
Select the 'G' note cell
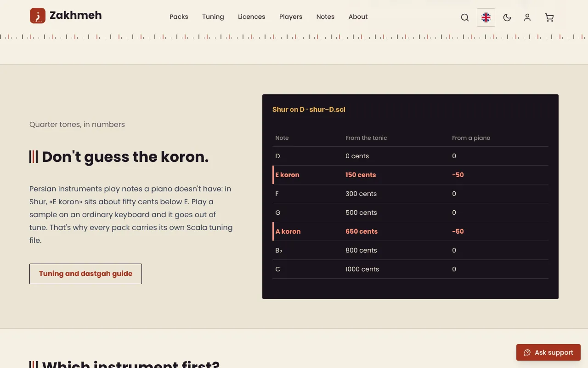tap(277, 213)
